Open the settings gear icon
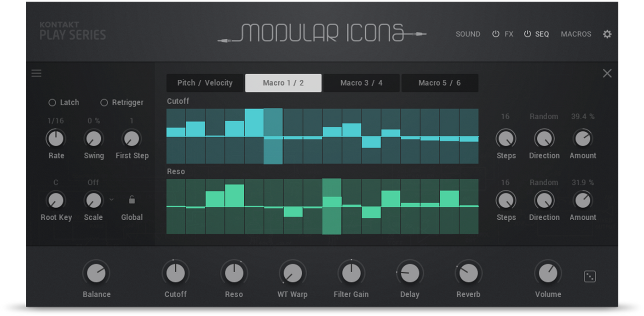 (x=607, y=34)
